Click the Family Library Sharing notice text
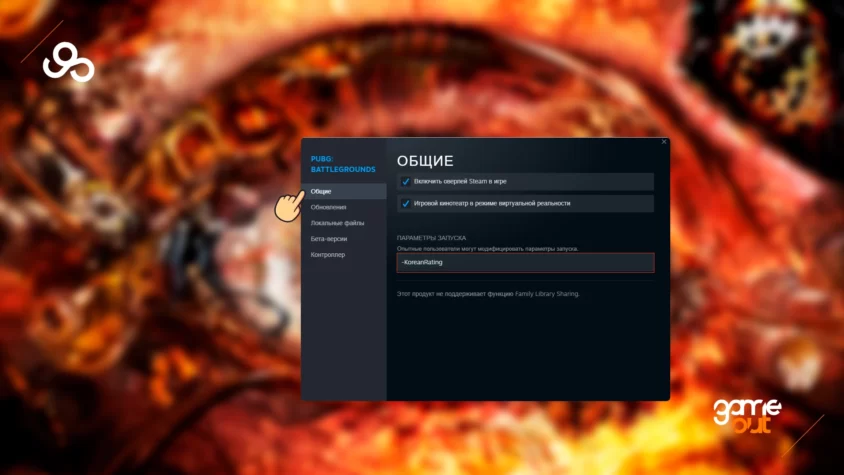This screenshot has height=475, width=844. pos(488,294)
